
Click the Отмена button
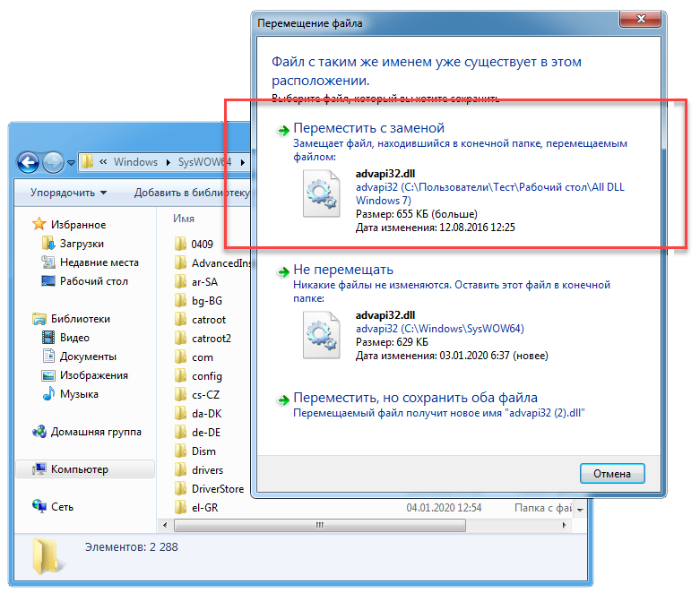pos(612,474)
